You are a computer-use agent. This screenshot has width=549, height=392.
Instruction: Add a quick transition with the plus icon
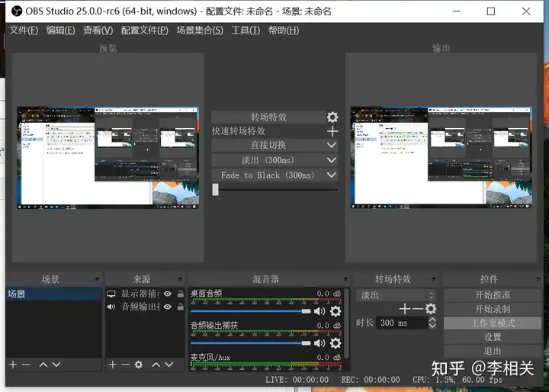[x=332, y=131]
